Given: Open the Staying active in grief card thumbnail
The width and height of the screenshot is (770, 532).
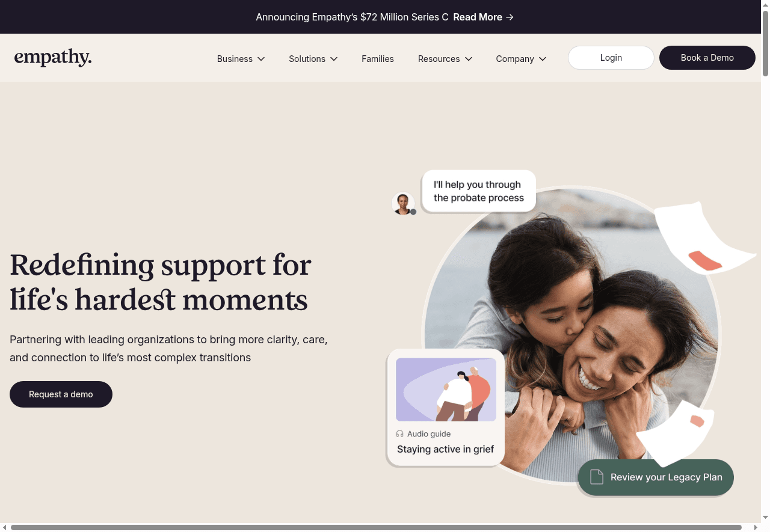Looking at the screenshot, I should pos(446,390).
